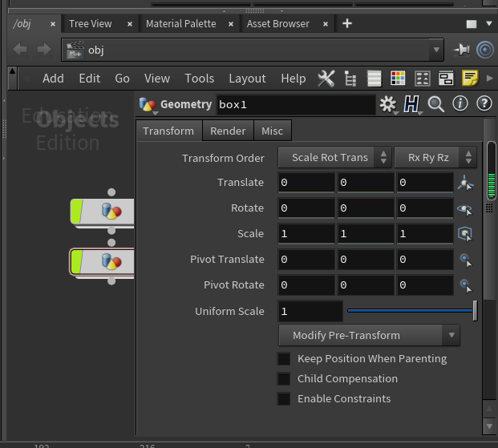Toggle the lower node's green display flag
Screen dimensions: 498x448
pos(76,262)
